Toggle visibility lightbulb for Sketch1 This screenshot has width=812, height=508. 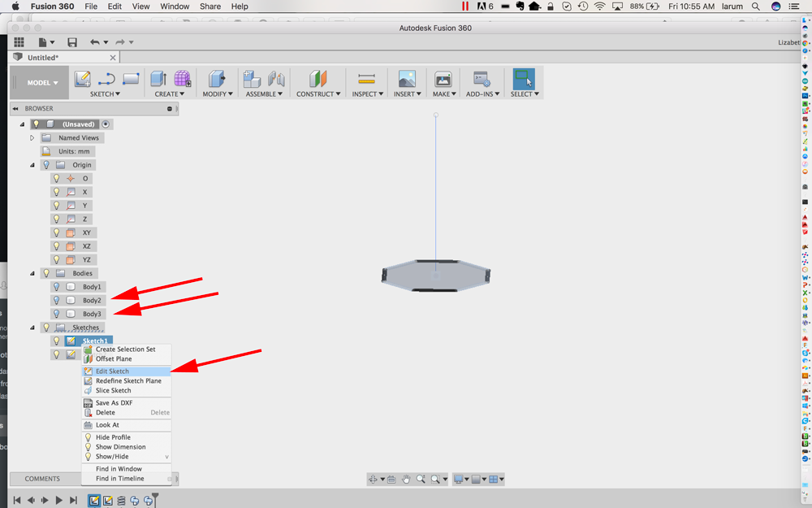point(57,341)
